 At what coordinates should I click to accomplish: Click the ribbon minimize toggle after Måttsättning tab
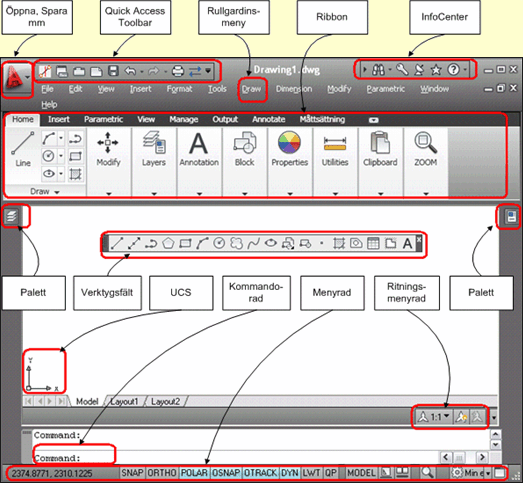(374, 120)
